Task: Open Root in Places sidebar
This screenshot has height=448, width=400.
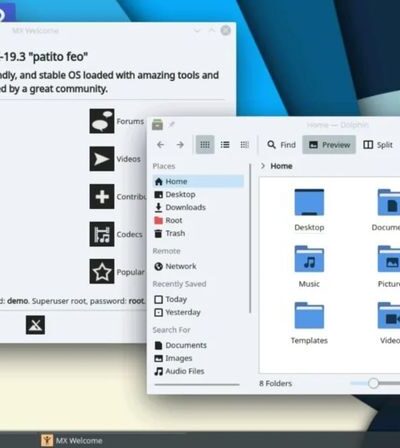Action: (168, 220)
